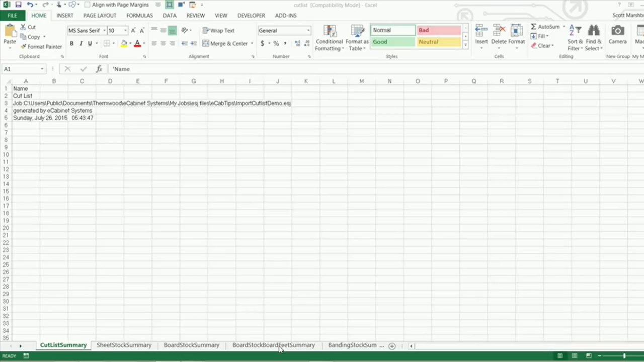Open Format as Table gallery
The height and width of the screenshot is (362, 644).
pyautogui.click(x=357, y=38)
